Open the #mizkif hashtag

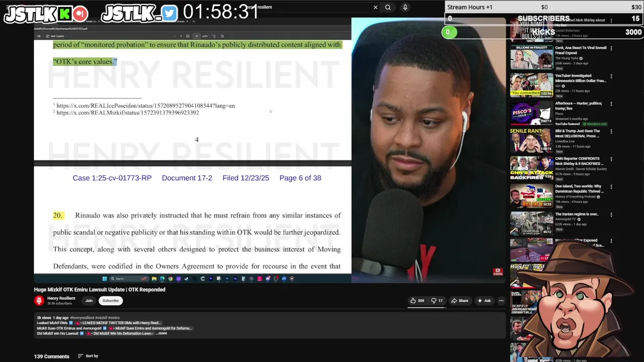click(101, 318)
